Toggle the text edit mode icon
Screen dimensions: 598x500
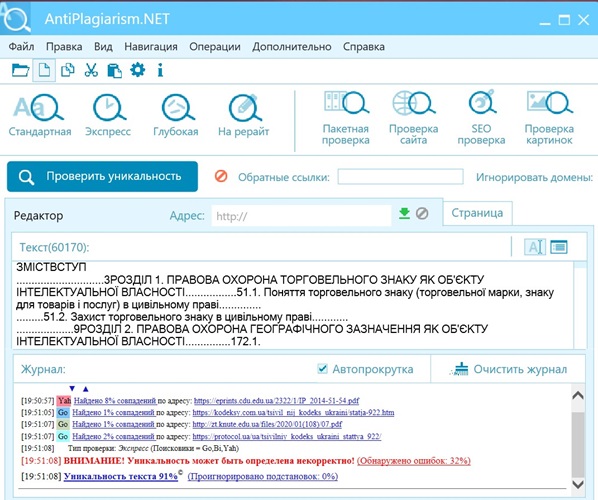click(x=535, y=247)
